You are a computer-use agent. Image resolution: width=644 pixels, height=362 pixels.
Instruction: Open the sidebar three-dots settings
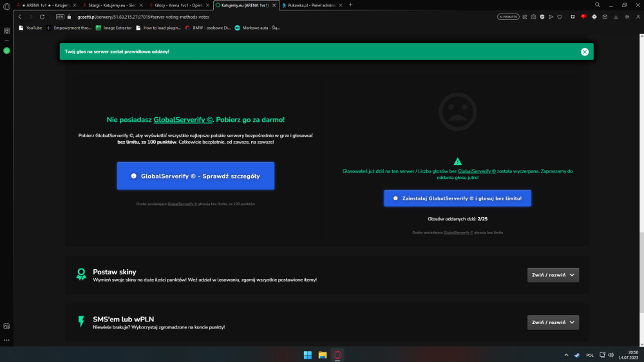click(6, 340)
